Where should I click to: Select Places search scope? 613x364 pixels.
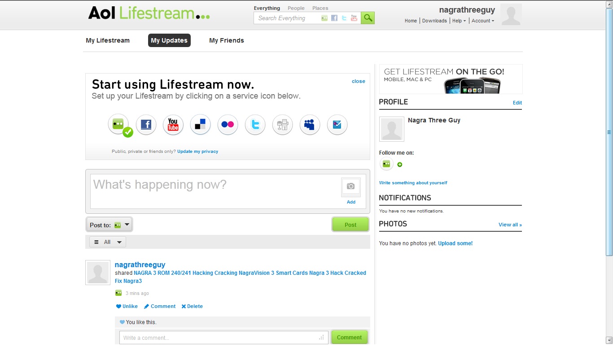[x=320, y=8]
